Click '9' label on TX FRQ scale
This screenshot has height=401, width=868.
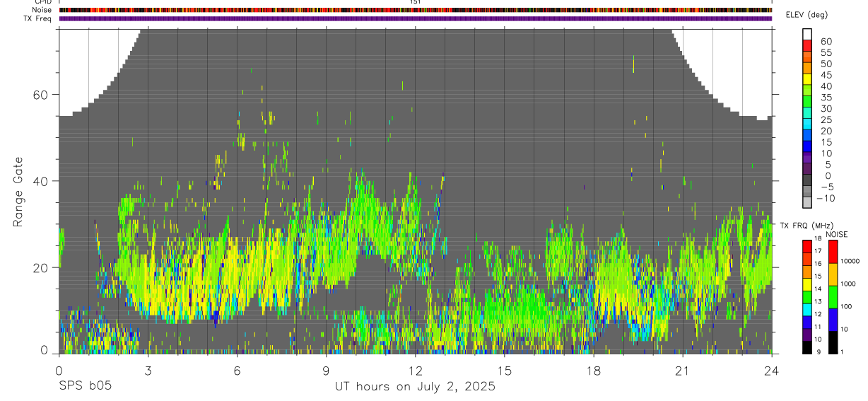click(819, 351)
